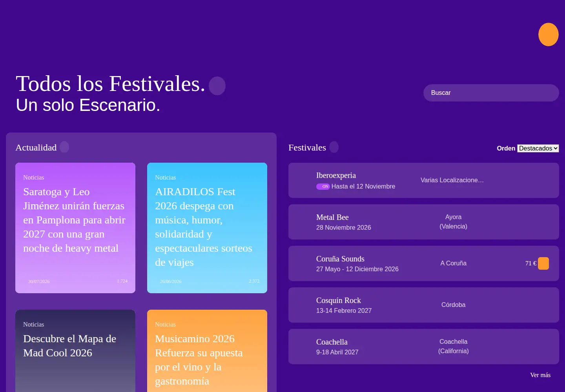Click the "13-14 Febrero 2027" date

344,310
